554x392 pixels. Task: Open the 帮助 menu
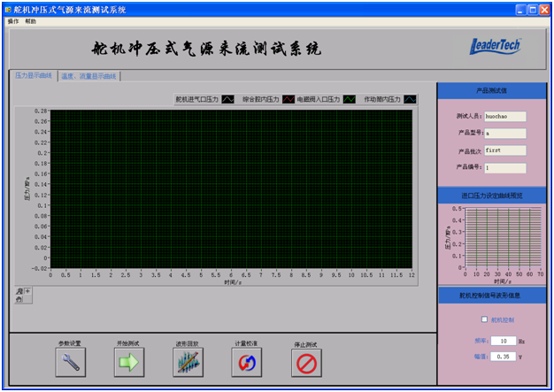pos(31,20)
